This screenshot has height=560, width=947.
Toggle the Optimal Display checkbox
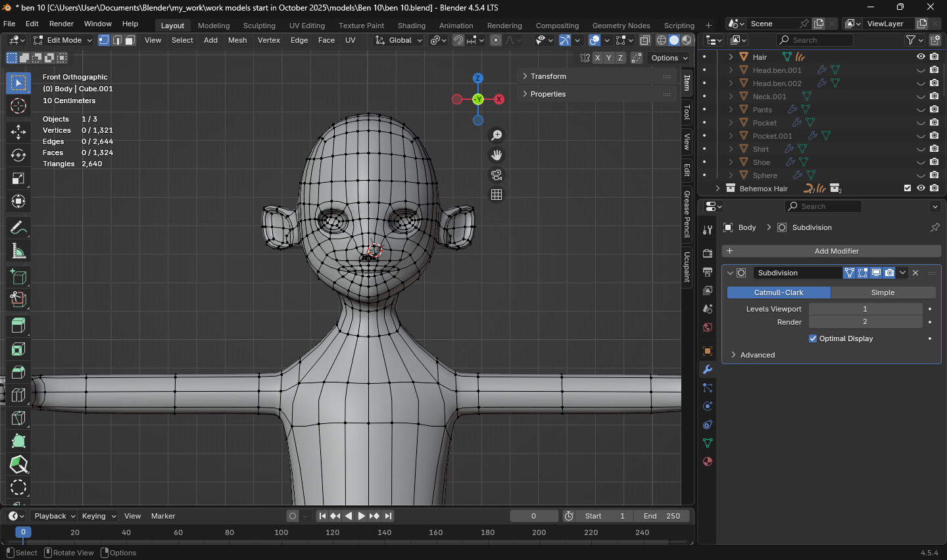pos(813,338)
